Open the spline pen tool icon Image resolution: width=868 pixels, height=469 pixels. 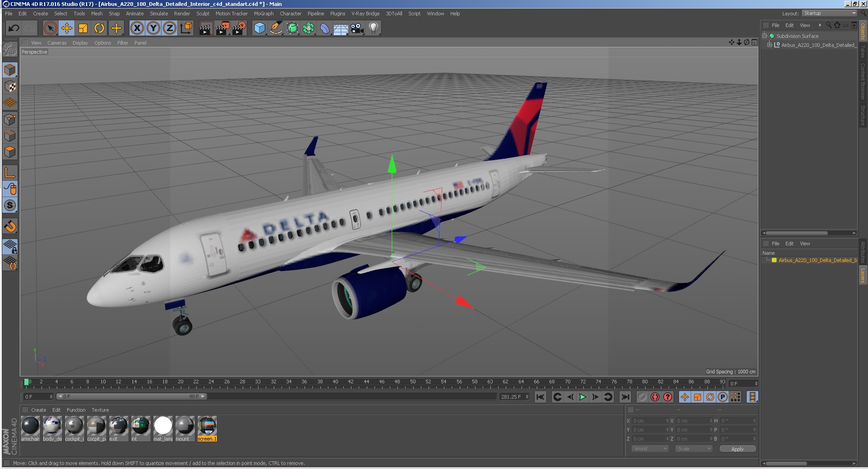point(276,28)
